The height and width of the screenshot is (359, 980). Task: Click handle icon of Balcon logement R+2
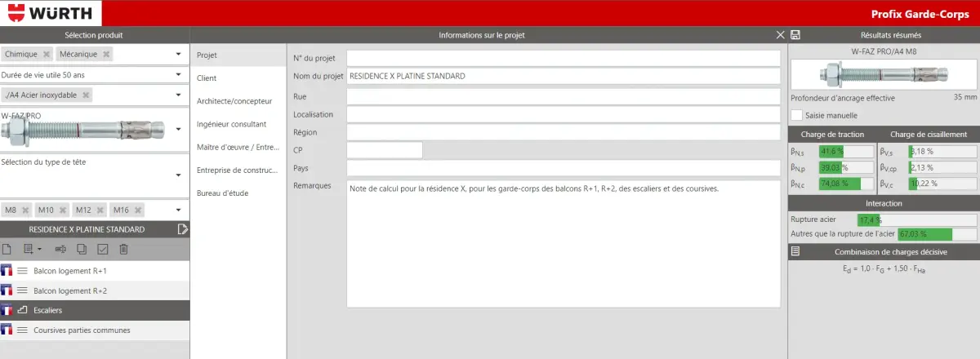[23, 290]
